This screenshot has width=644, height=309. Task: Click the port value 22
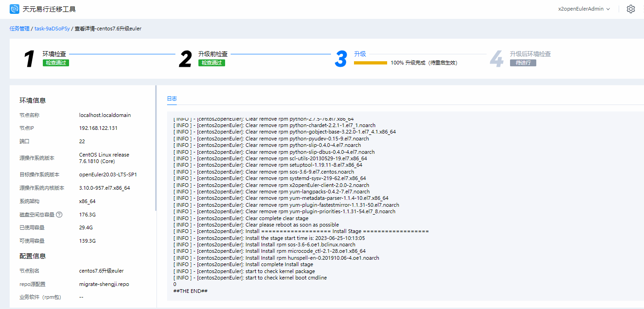click(x=82, y=142)
